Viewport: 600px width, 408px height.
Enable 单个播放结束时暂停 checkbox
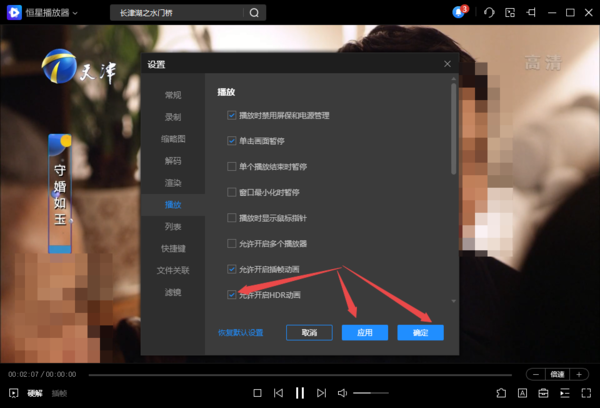coord(232,166)
